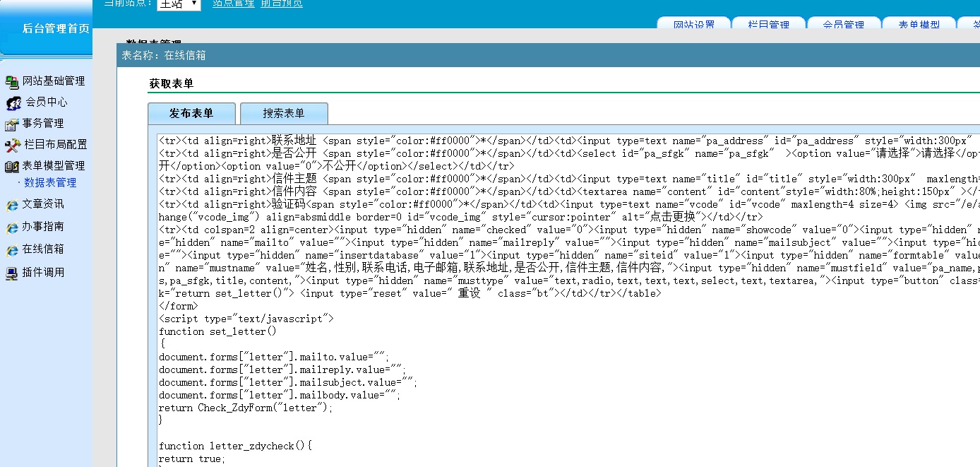Expand the 表单模型管理 sidebar section
This screenshot has height=467, width=980.
(x=54, y=166)
